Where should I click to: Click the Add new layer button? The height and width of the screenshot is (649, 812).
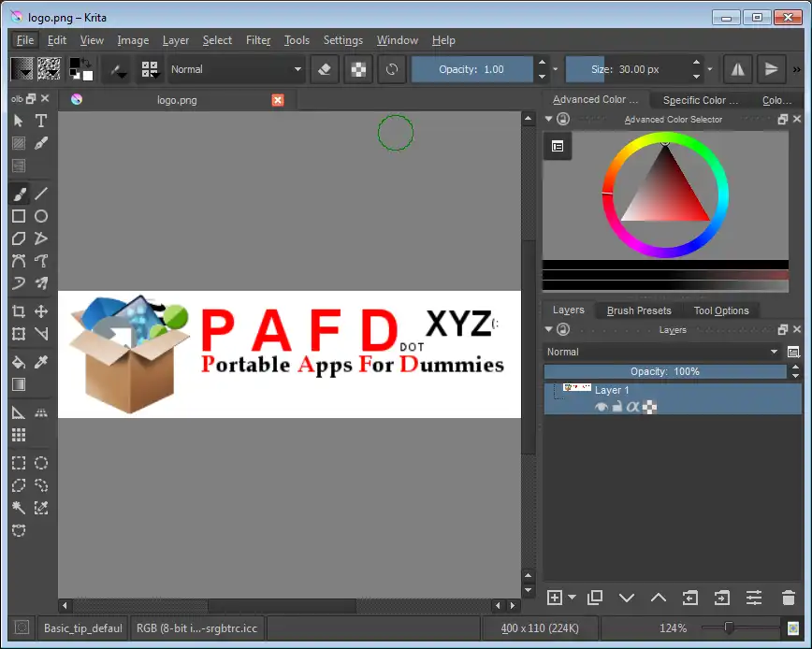(x=555, y=598)
